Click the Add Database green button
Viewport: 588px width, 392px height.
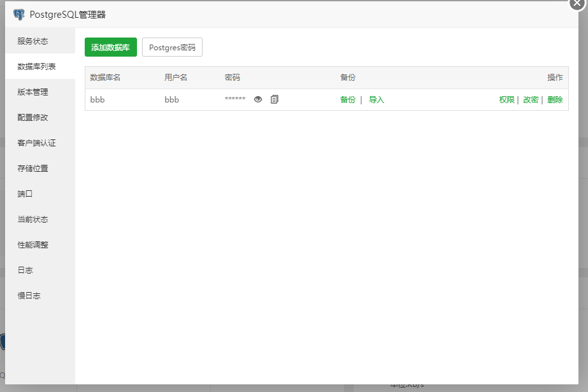(x=111, y=47)
